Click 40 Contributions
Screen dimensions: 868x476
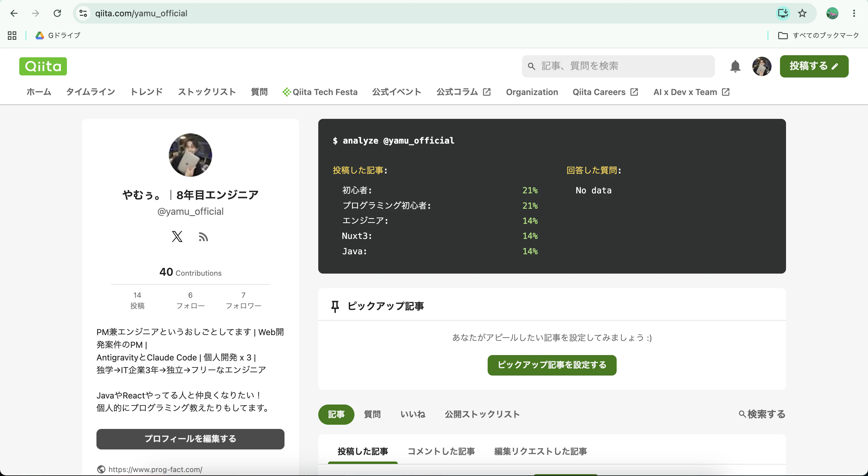(x=190, y=272)
